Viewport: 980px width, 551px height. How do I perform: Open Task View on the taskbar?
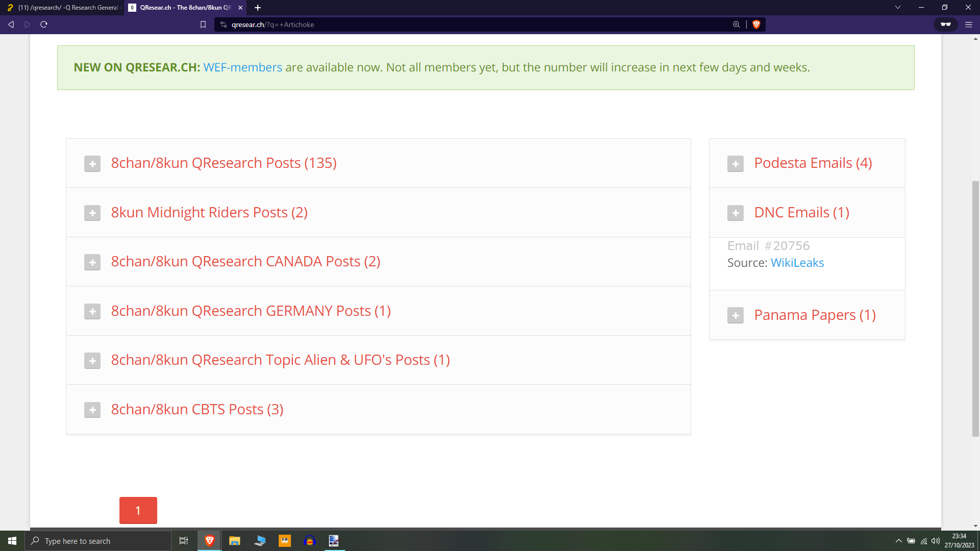(184, 541)
